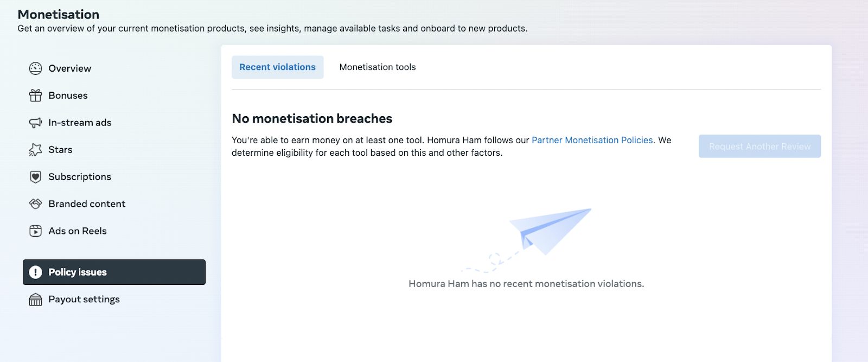The image size is (868, 362).
Task: Click the Bonuses gift icon
Action: click(35, 96)
